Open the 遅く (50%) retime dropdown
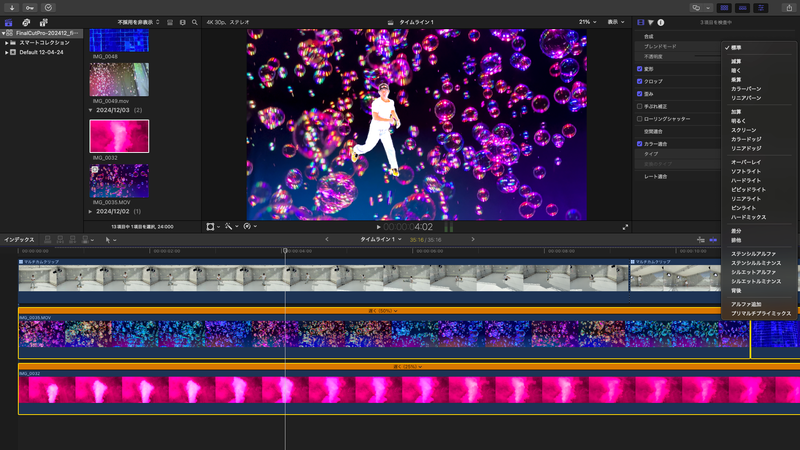The width and height of the screenshot is (800, 450). pos(383,311)
